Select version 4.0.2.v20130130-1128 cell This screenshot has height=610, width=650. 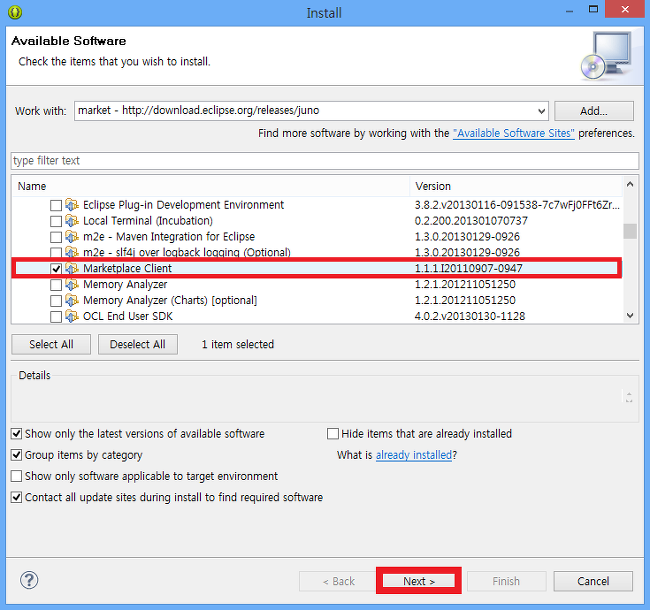pos(470,316)
